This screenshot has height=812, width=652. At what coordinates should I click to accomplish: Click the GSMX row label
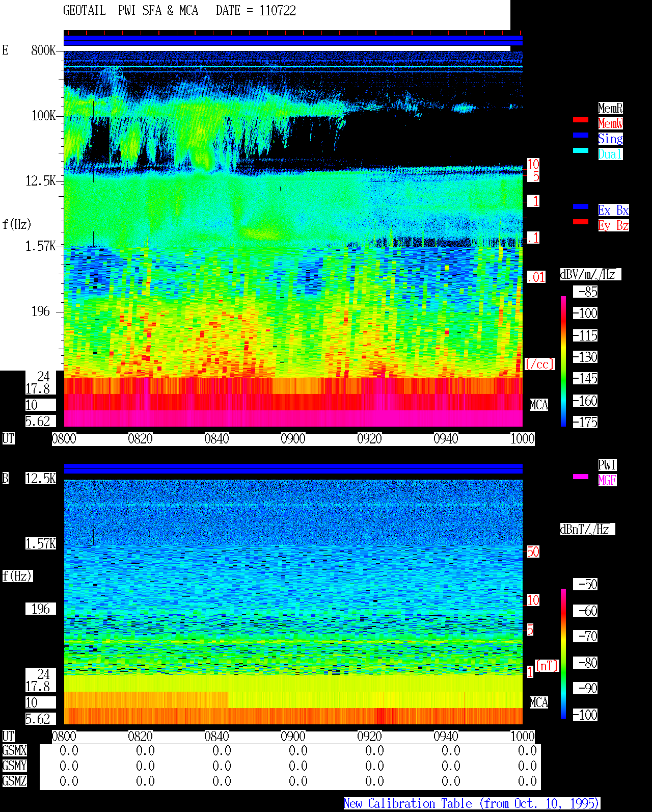click(x=14, y=751)
